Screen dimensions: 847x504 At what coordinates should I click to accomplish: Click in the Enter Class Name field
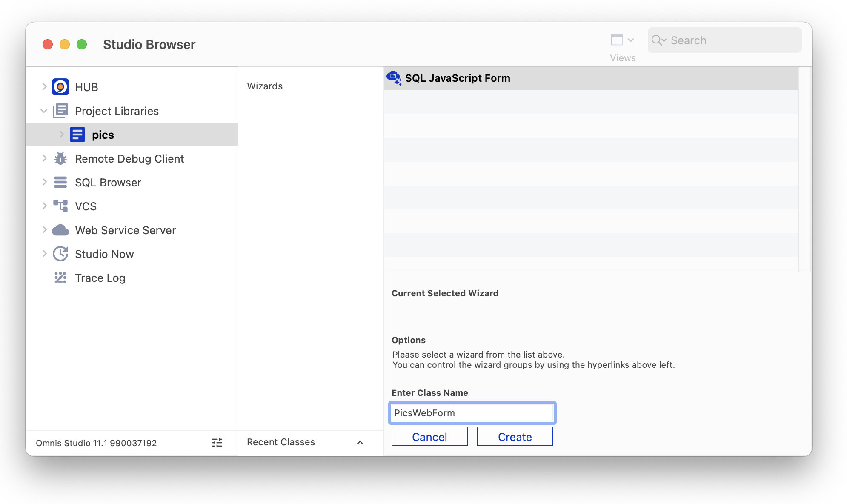click(472, 413)
